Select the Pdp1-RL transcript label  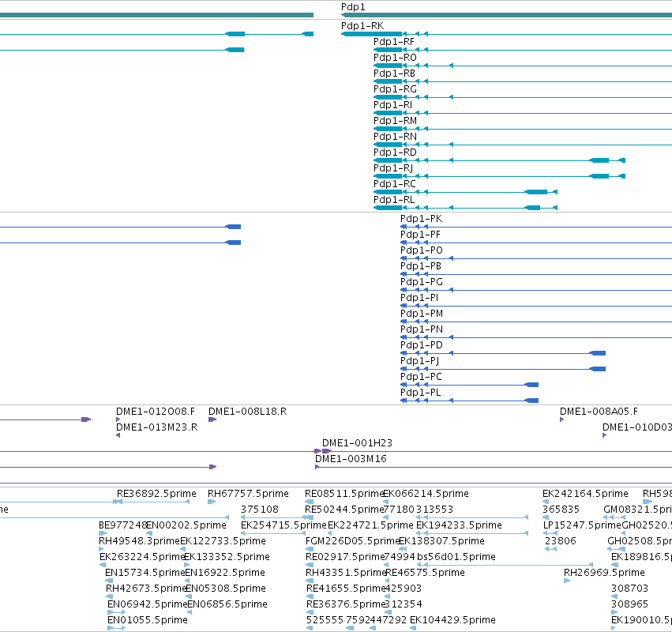click(x=394, y=200)
